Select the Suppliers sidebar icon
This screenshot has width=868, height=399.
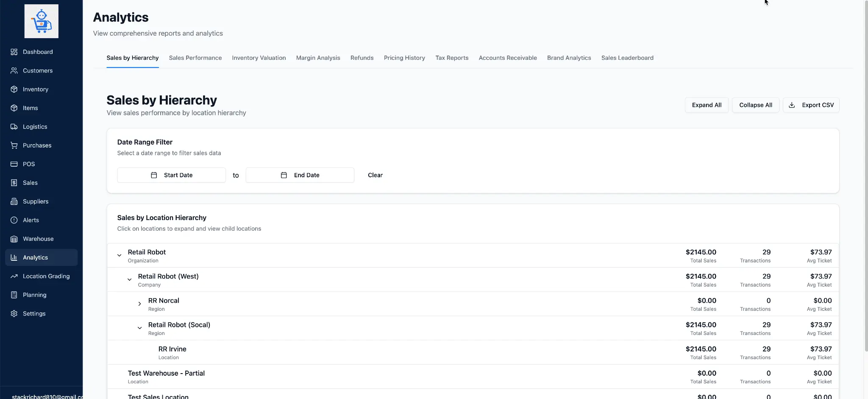[x=14, y=201]
